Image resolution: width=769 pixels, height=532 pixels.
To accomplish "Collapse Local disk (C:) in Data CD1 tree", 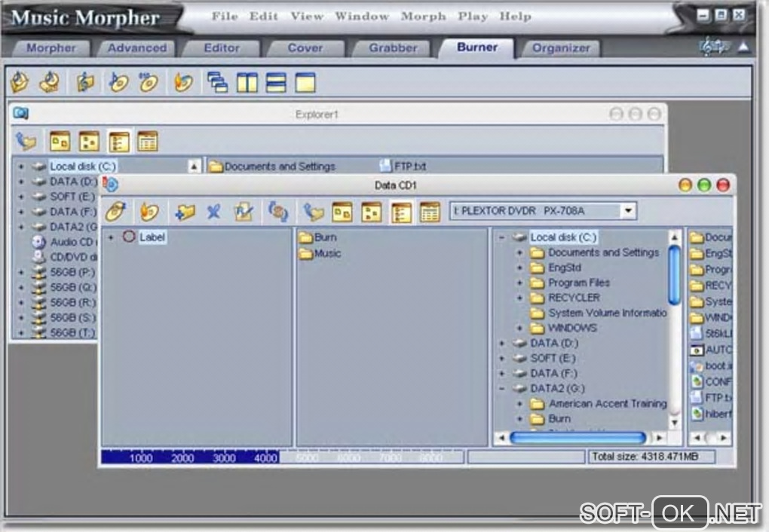I will tap(501, 237).
